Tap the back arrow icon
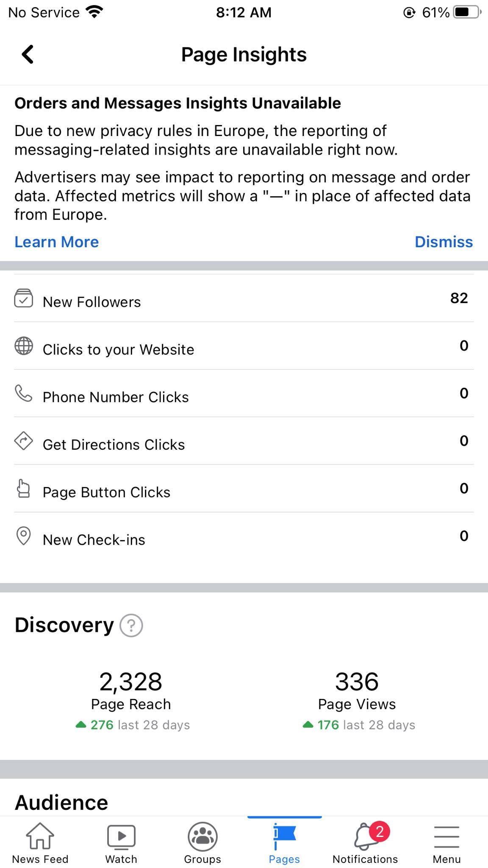 [x=28, y=54]
